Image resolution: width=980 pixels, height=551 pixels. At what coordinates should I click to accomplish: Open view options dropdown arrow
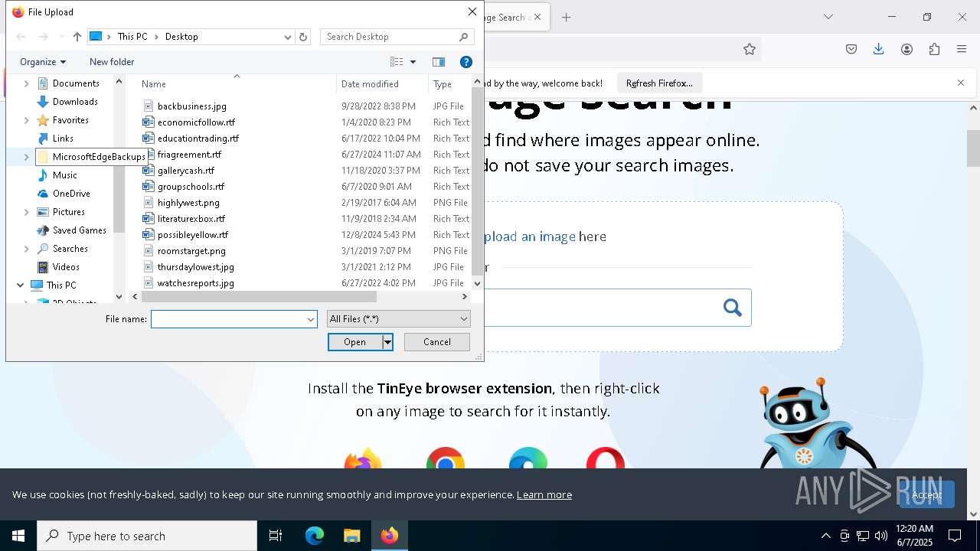pos(413,62)
